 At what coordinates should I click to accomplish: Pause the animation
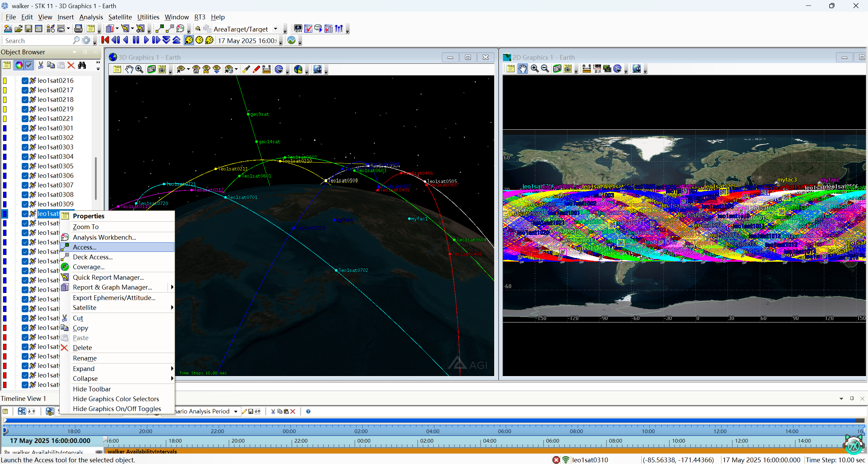pyautogui.click(x=136, y=40)
